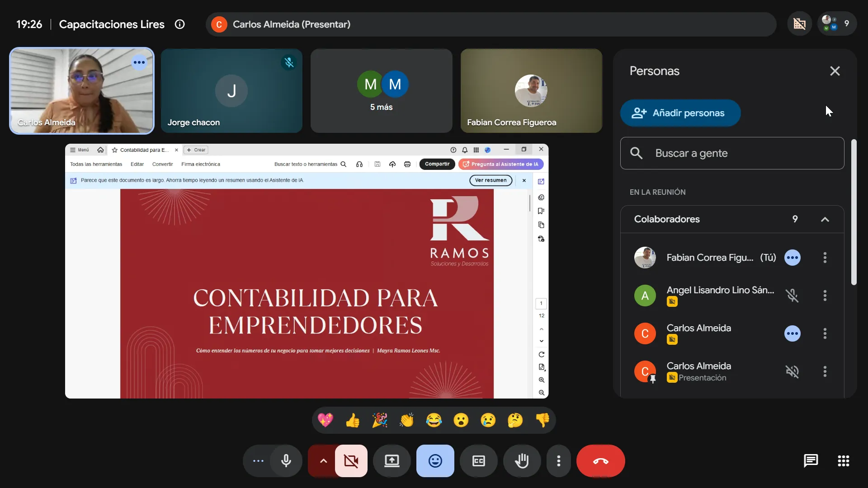Click Crear new tab button
The image size is (868, 488).
click(196, 150)
